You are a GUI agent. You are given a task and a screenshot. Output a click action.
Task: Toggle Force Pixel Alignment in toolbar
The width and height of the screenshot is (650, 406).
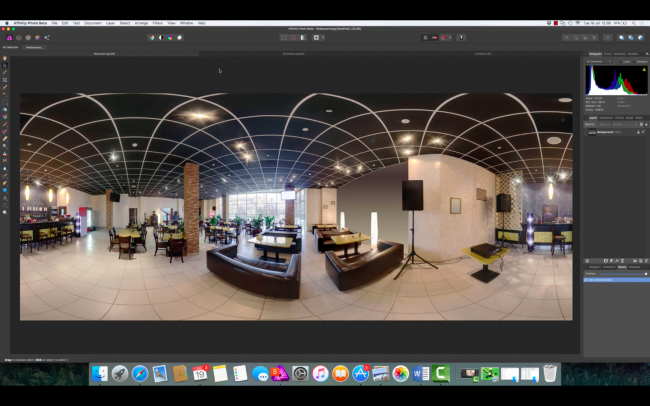pyautogui.click(x=425, y=38)
